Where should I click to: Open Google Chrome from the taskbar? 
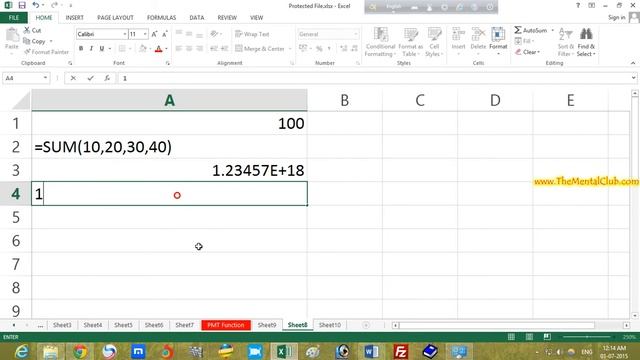coord(80,351)
